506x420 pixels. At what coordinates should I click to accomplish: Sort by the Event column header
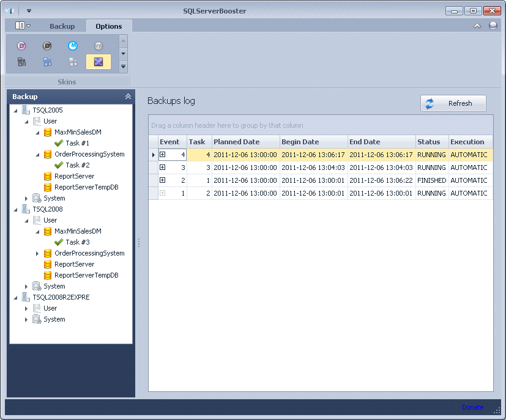click(x=173, y=142)
